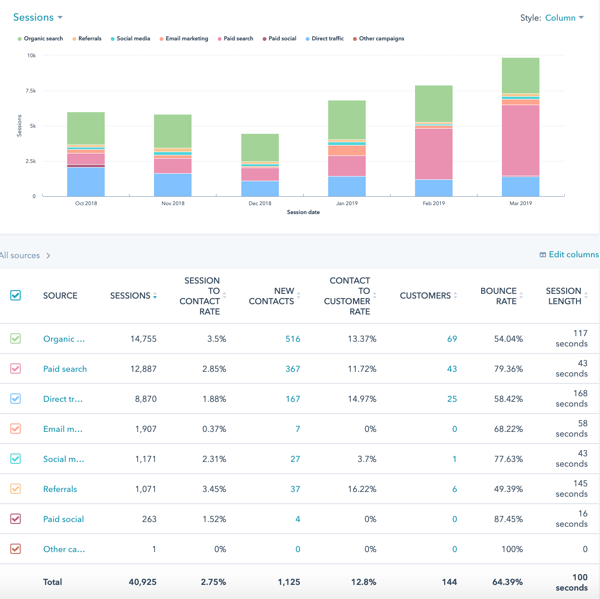Toggle the Paid search row checkbox
Viewport: 600px width, 599px height.
pos(15,369)
